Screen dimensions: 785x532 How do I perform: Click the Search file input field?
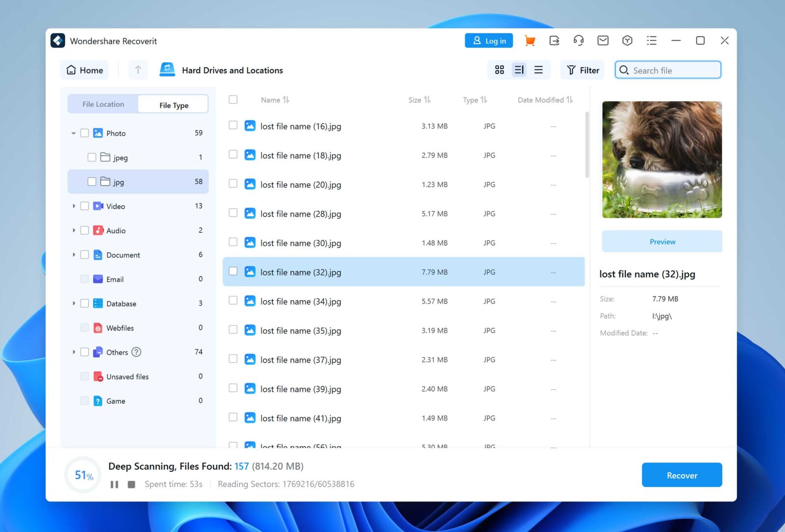pos(672,70)
